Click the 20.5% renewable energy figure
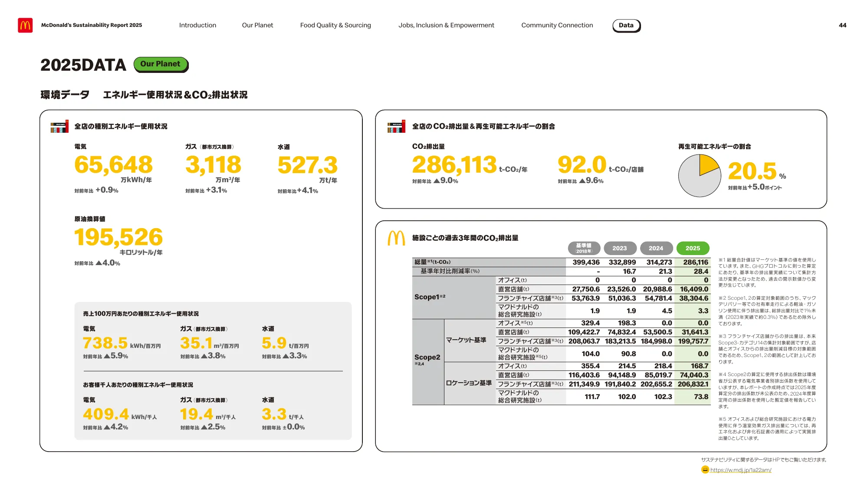The image size is (868, 488). tap(752, 171)
